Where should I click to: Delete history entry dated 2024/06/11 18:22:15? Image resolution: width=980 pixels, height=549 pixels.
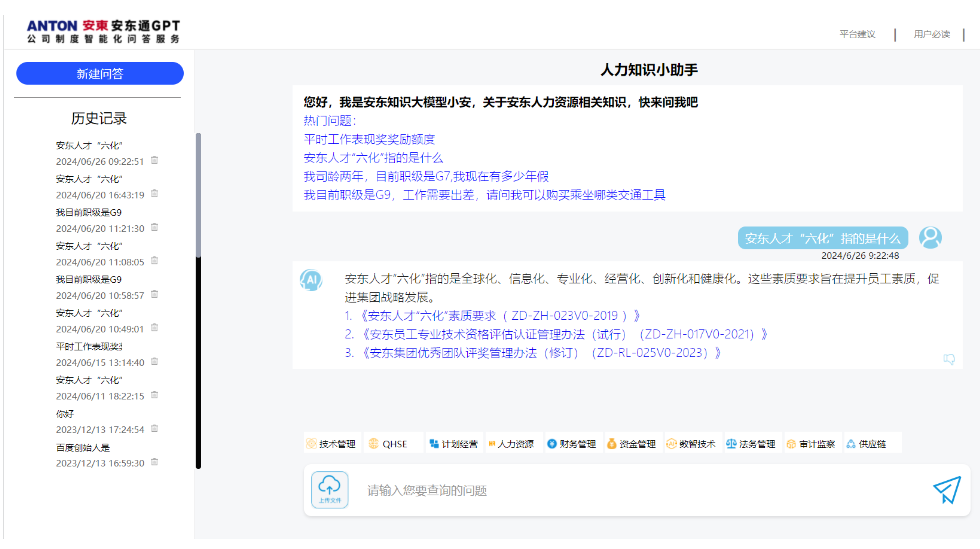point(154,395)
